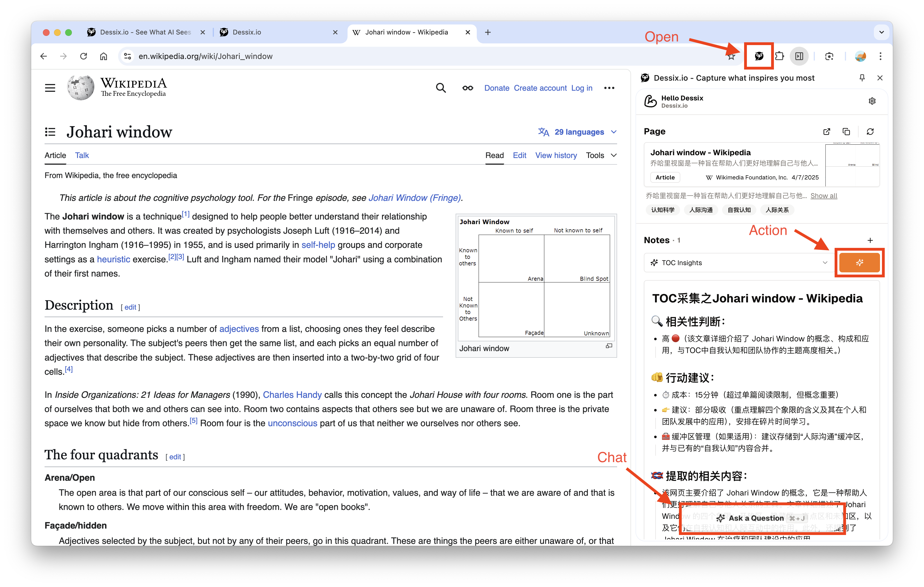The width and height of the screenshot is (924, 587).
Task: Open page in new window icon
Action: [827, 132]
